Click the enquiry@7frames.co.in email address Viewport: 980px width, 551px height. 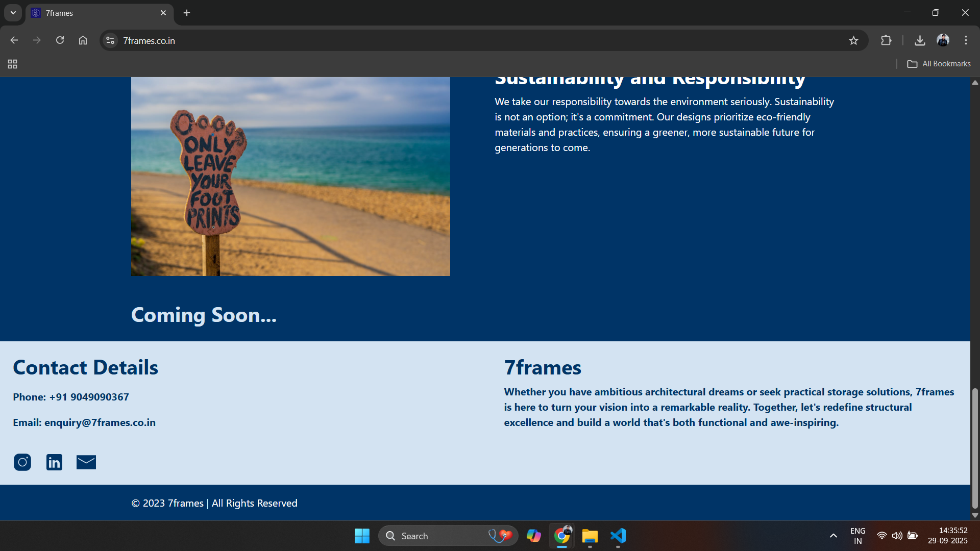[x=100, y=422]
